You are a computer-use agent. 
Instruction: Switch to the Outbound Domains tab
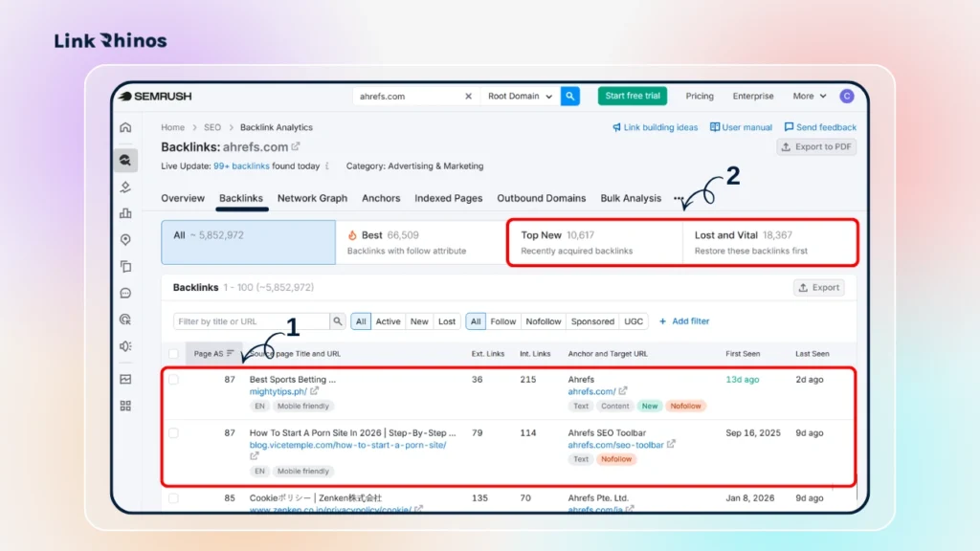pyautogui.click(x=542, y=198)
